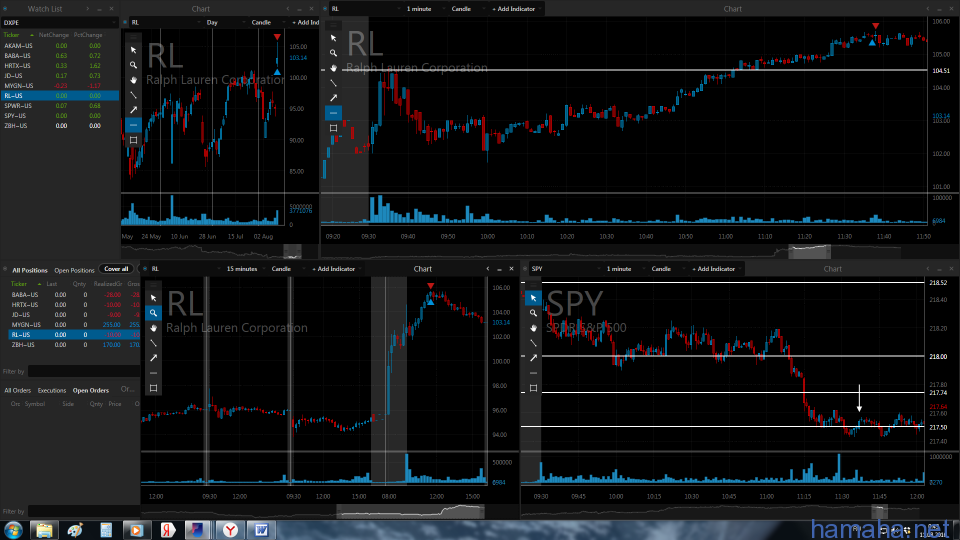The image size is (960, 540).
Task: Select zoom tool in RL Day chart
Action: click(133, 65)
